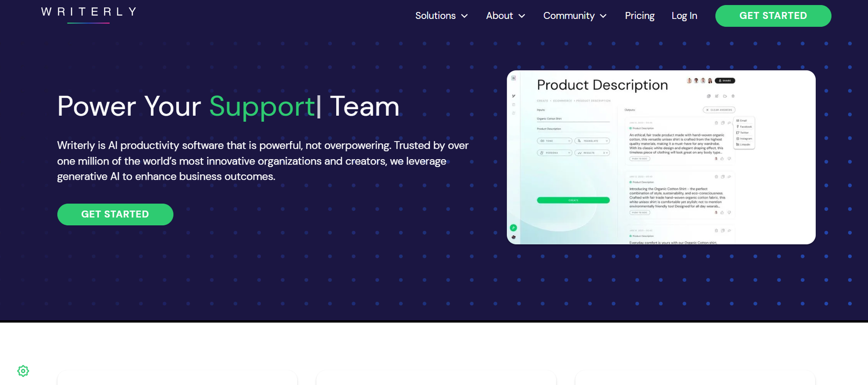The image size is (868, 385).
Task: Click the "Writerly is AI productivity software" paragraph
Action: (x=263, y=161)
